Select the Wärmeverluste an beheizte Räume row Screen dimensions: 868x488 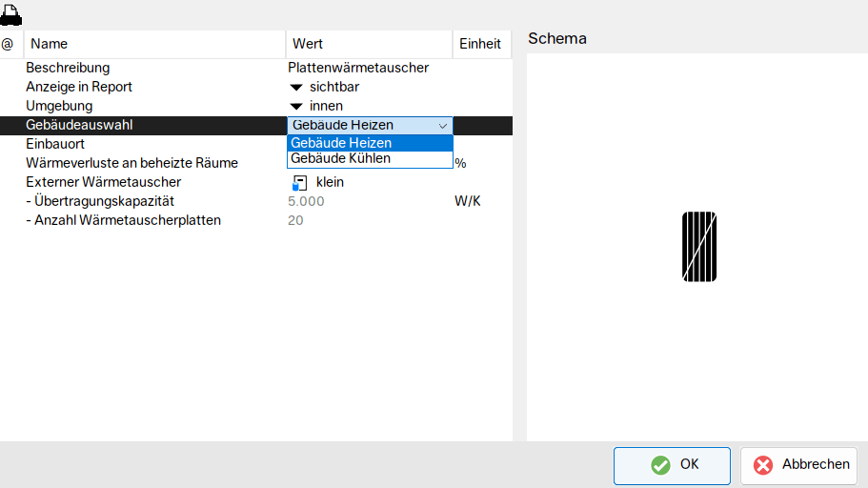point(131,163)
